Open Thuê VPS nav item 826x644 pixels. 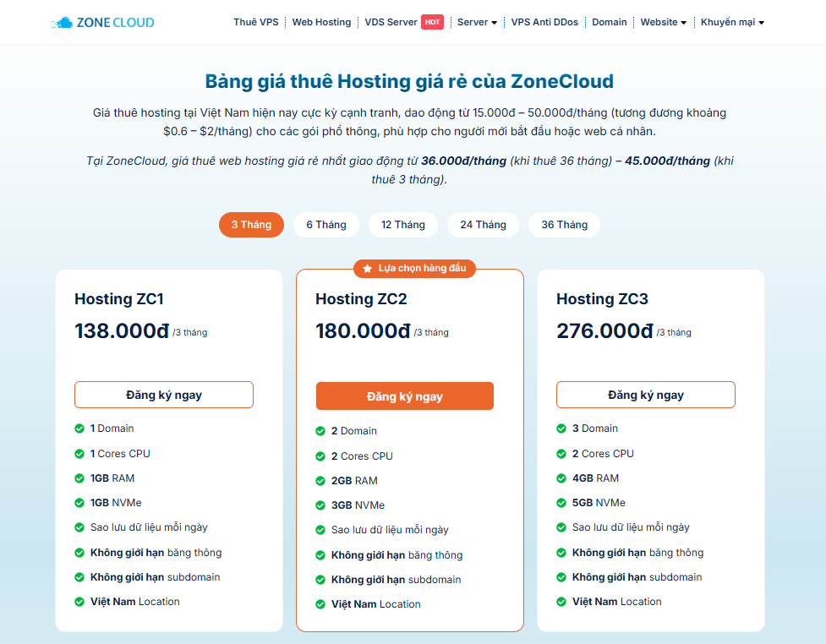256,22
